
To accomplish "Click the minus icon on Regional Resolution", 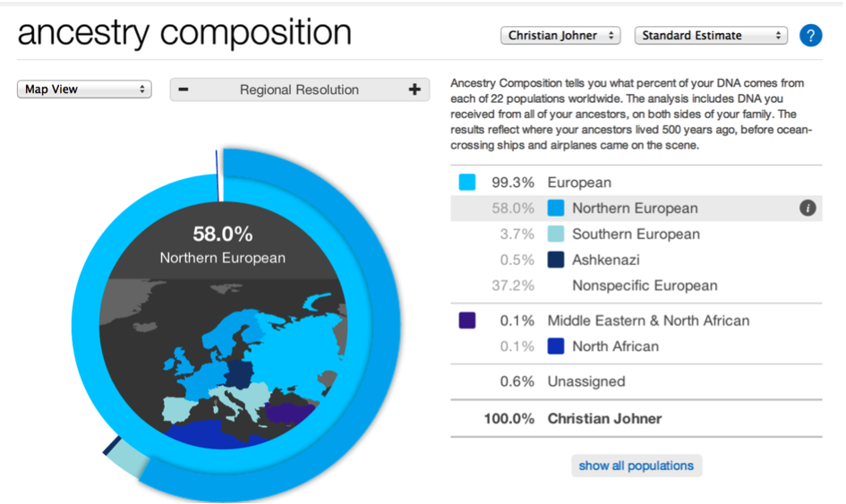I will [184, 90].
